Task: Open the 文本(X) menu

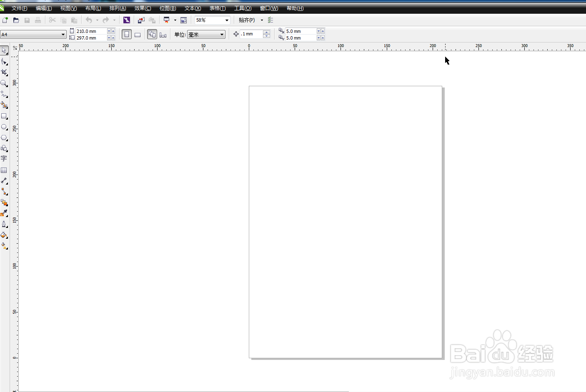Action: [x=193, y=8]
